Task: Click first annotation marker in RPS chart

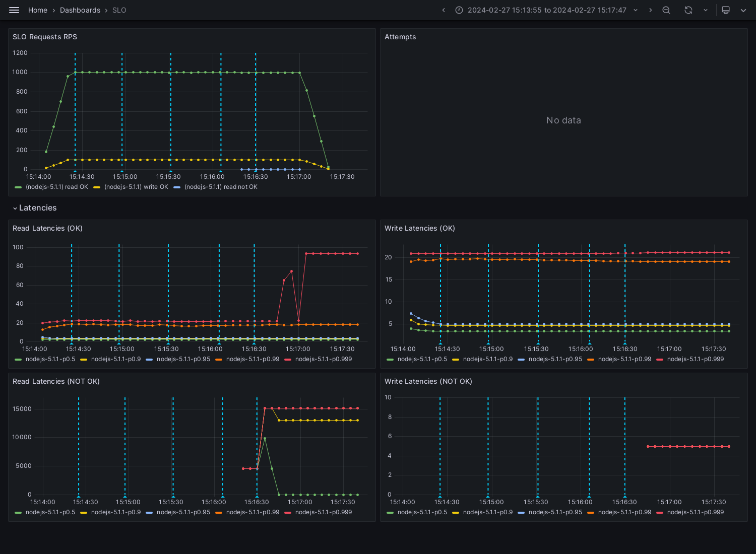Action: click(x=75, y=171)
